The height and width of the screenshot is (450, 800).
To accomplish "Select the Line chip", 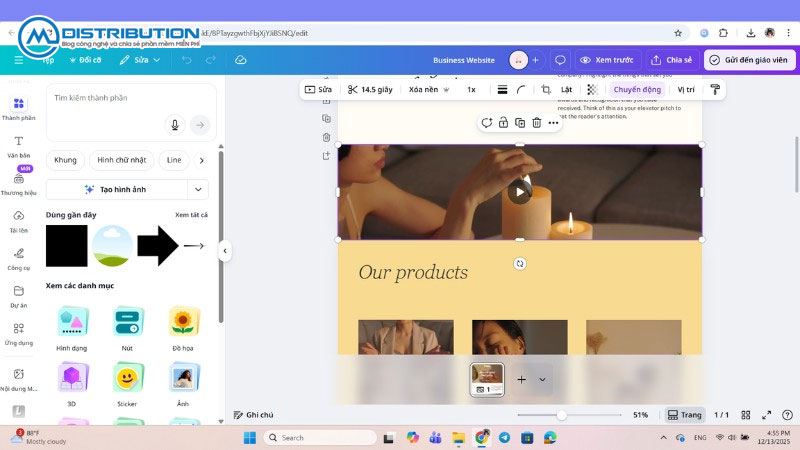I will coord(174,160).
